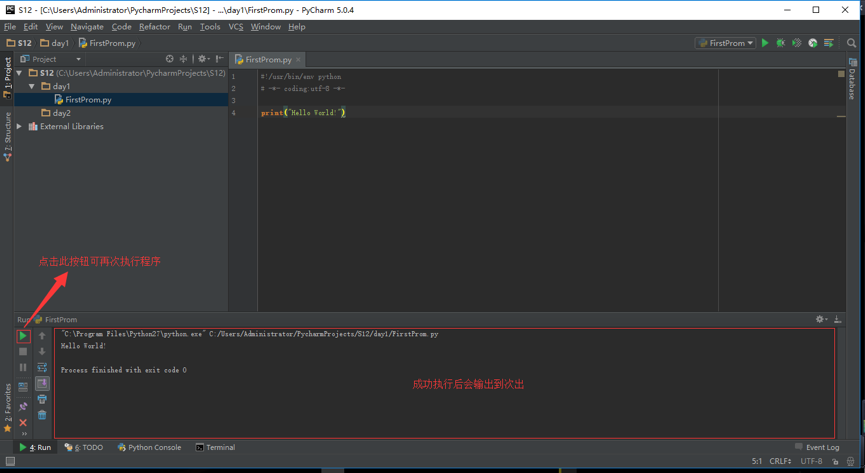Click Scroll from Source target icon
The width and height of the screenshot is (865, 473).
[x=169, y=59]
